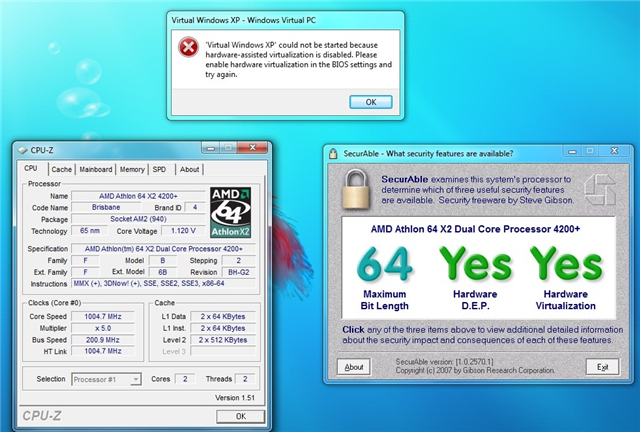This screenshot has height=432, width=640.
Task: Minimize the SecurAble window
Action: 572,151
